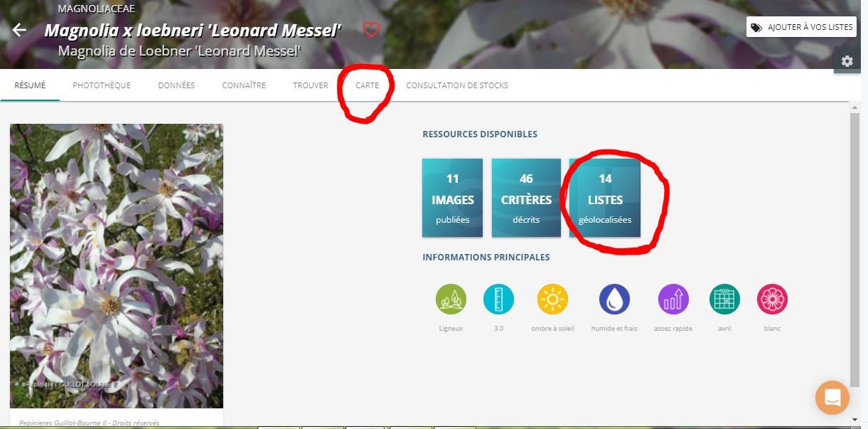Click the white flower color icon
The width and height of the screenshot is (868, 429).
click(772, 300)
